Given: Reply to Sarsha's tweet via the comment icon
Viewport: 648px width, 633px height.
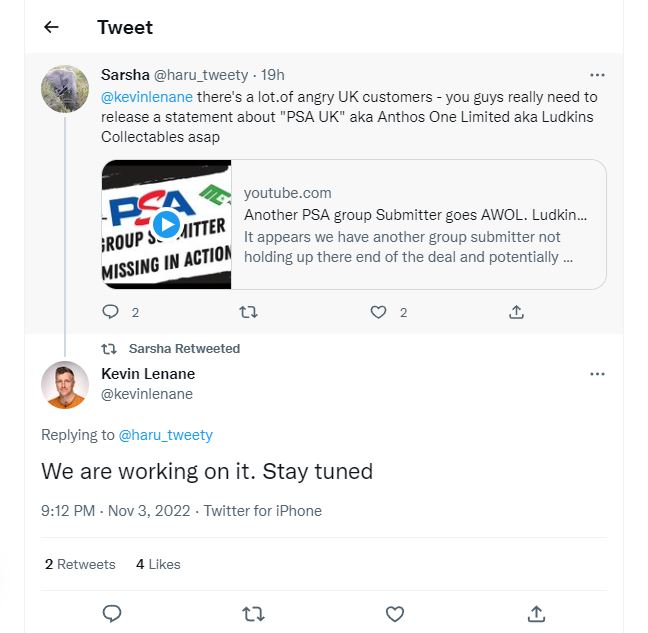Looking at the screenshot, I should click(110, 312).
